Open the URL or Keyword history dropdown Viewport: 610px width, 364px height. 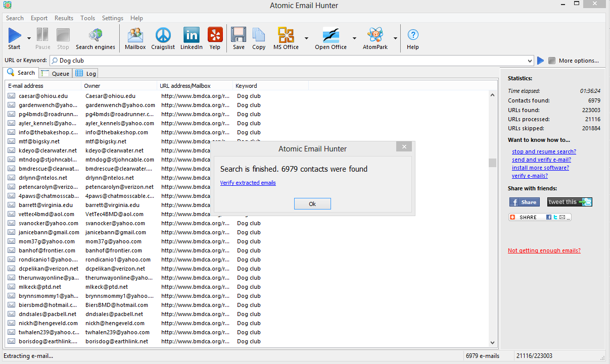(x=530, y=61)
